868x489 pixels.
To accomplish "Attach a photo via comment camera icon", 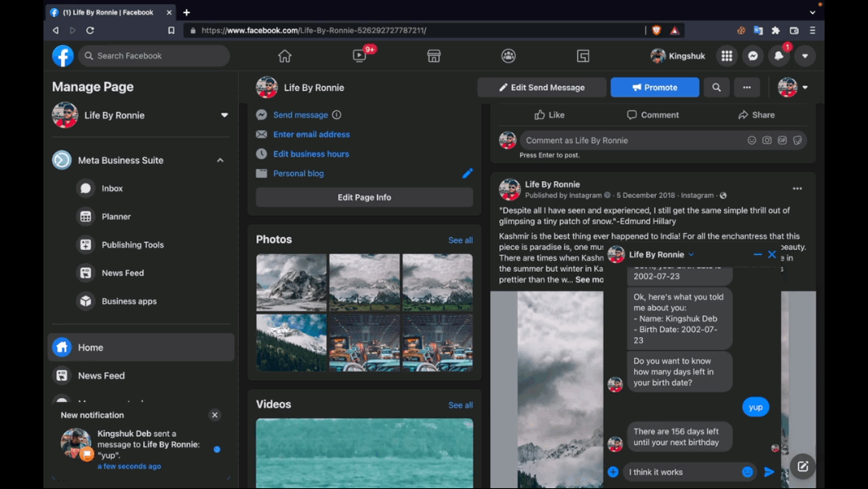I will coord(767,140).
